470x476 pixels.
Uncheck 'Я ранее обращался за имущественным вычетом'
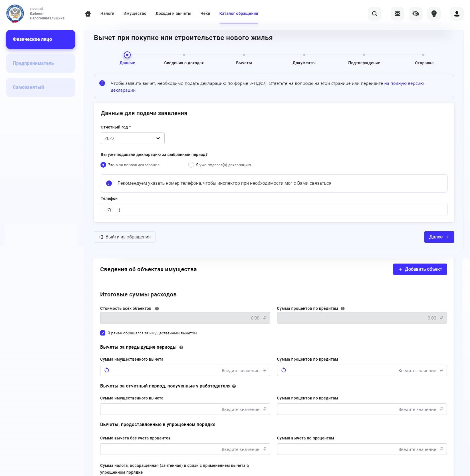(x=103, y=333)
